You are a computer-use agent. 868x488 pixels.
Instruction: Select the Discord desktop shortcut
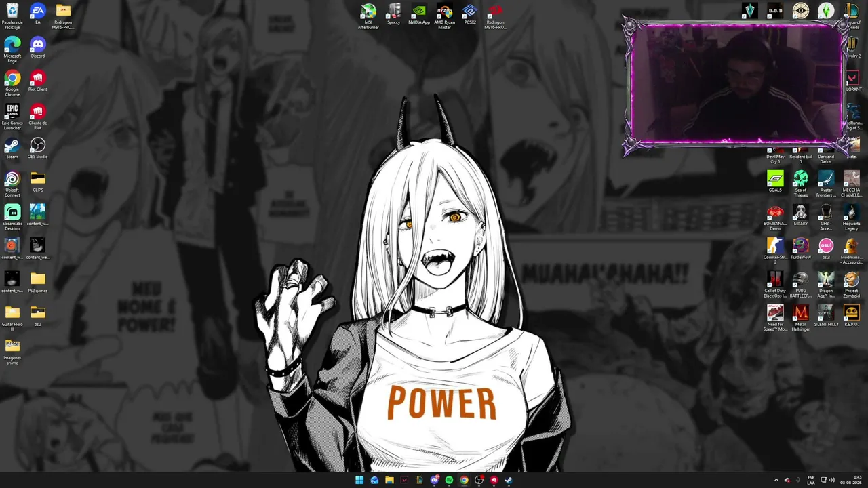(37, 47)
